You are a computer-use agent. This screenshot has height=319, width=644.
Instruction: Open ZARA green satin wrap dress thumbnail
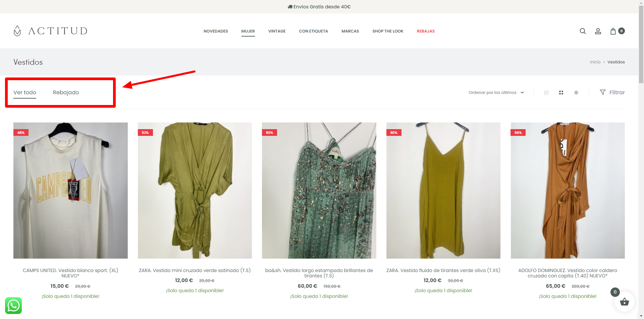point(195,191)
